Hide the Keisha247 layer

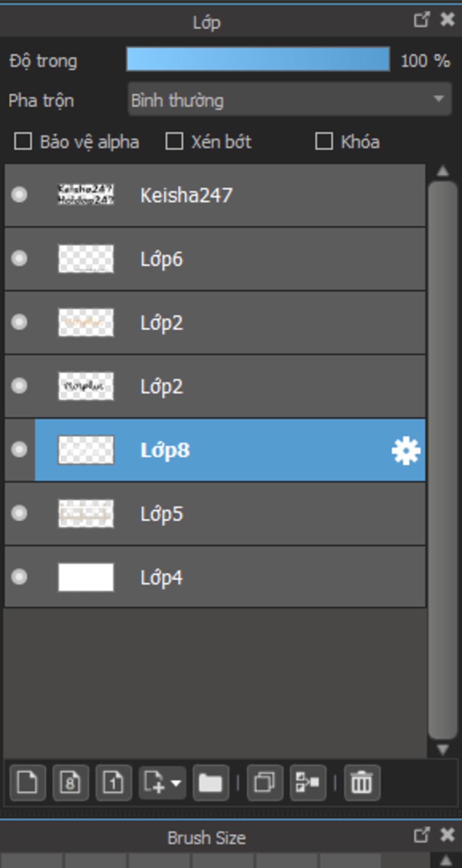19,195
